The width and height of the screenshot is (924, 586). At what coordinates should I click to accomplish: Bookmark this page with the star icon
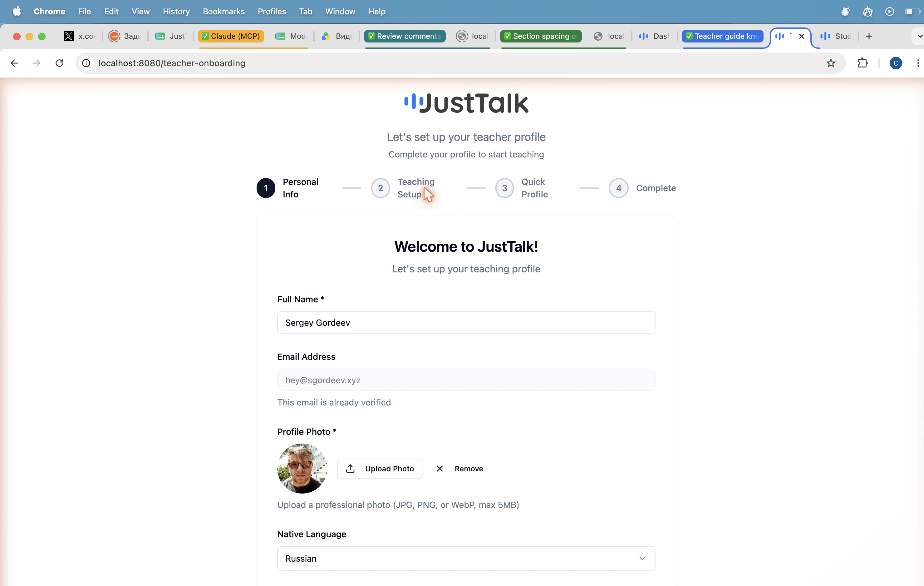tap(831, 63)
